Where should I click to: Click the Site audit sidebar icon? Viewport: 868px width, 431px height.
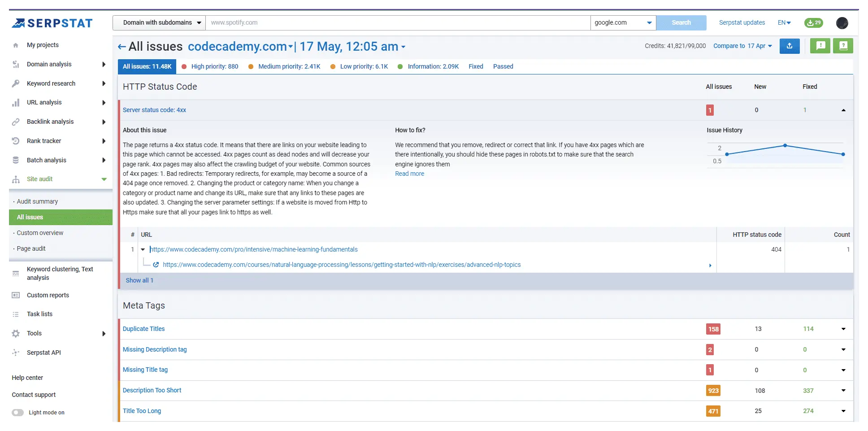[16, 179]
